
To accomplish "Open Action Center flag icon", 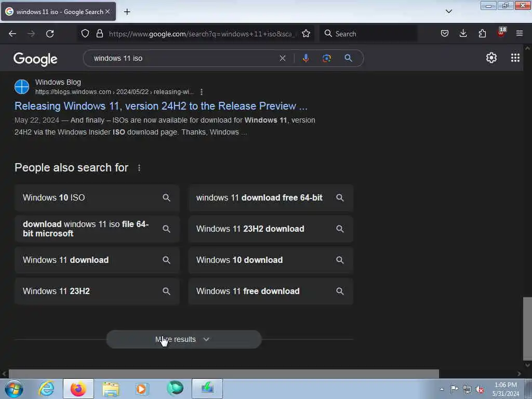I will tap(454, 389).
